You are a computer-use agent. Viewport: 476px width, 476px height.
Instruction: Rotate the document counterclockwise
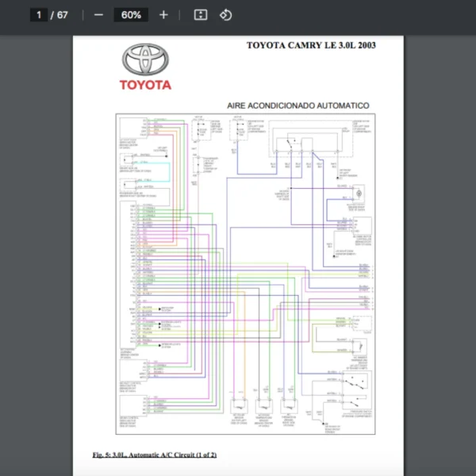point(225,15)
